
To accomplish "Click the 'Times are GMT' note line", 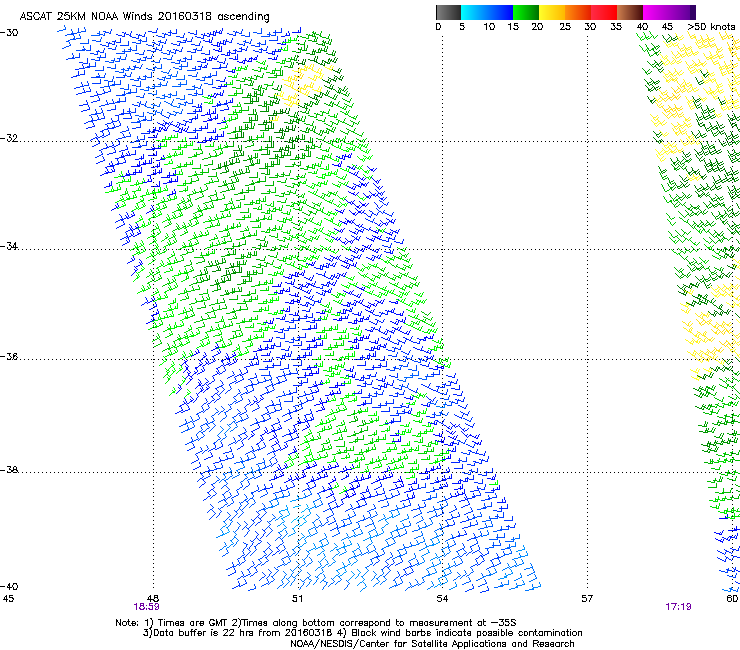I will click(x=316, y=623).
